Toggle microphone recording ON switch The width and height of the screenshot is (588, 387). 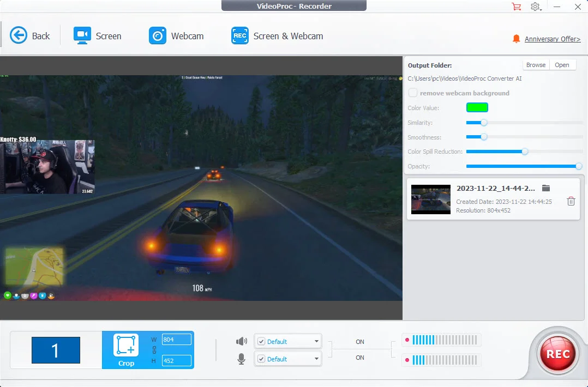[x=359, y=358]
